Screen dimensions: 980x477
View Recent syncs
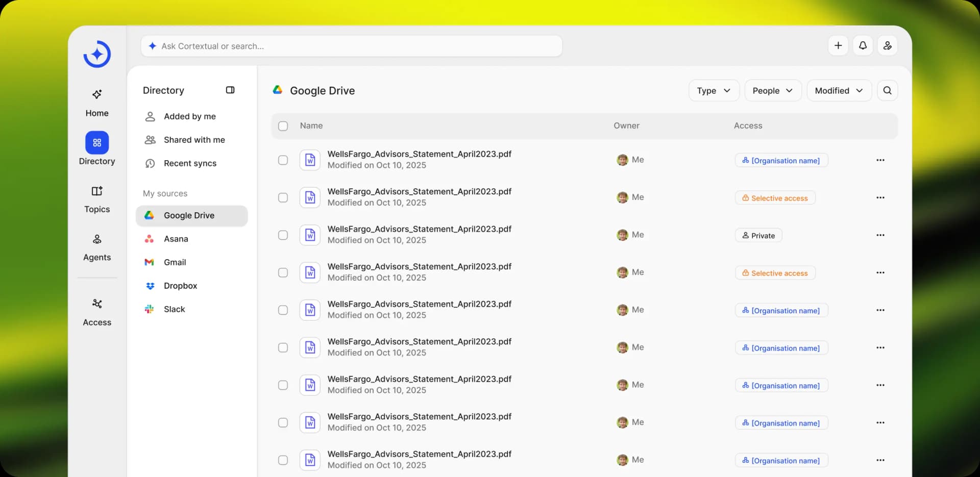click(191, 163)
